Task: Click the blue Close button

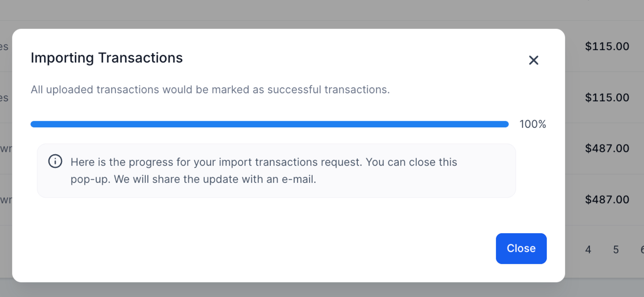Action: click(521, 249)
